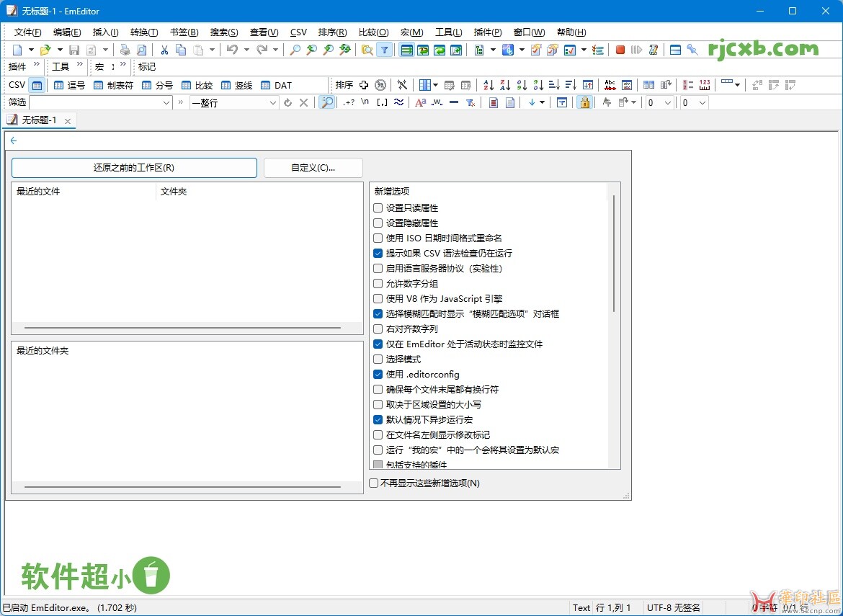The image size is (843, 616).
Task: Open the 文件(F) menu
Action: [x=27, y=32]
